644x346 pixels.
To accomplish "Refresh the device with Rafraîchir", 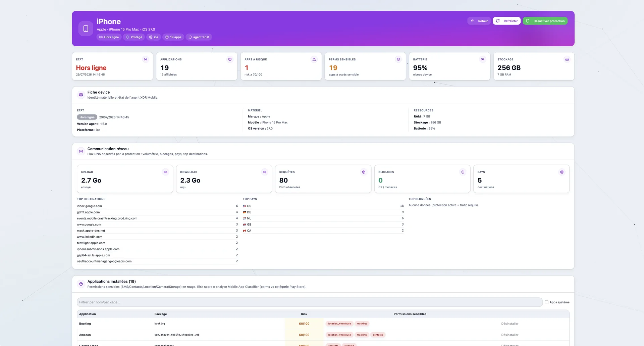I will [x=506, y=21].
